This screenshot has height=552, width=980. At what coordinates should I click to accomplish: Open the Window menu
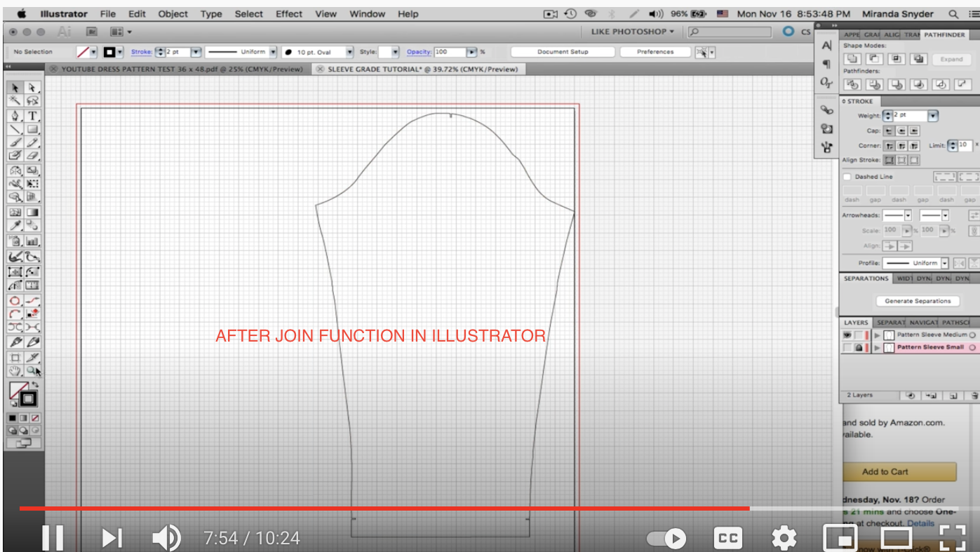[367, 13]
